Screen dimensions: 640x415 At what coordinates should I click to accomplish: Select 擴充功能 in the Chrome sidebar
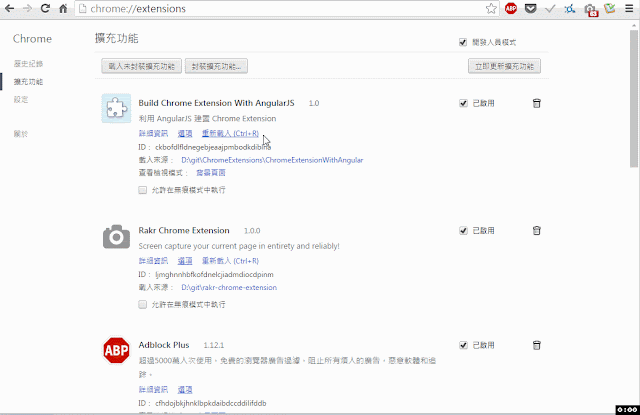[x=28, y=82]
